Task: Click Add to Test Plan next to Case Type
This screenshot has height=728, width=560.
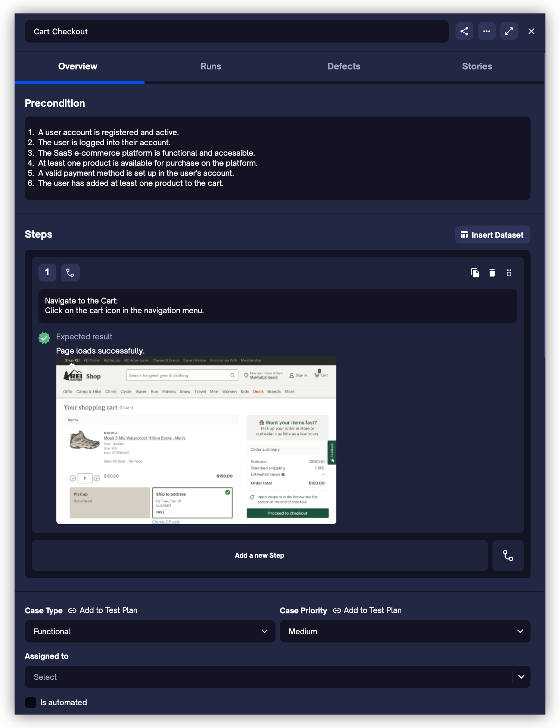Action: pyautogui.click(x=108, y=610)
